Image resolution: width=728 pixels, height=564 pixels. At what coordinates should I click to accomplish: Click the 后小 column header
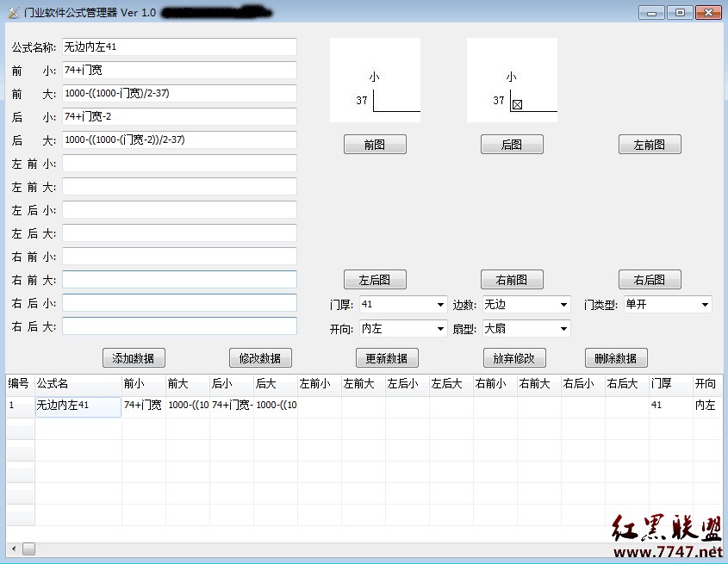coord(232,384)
